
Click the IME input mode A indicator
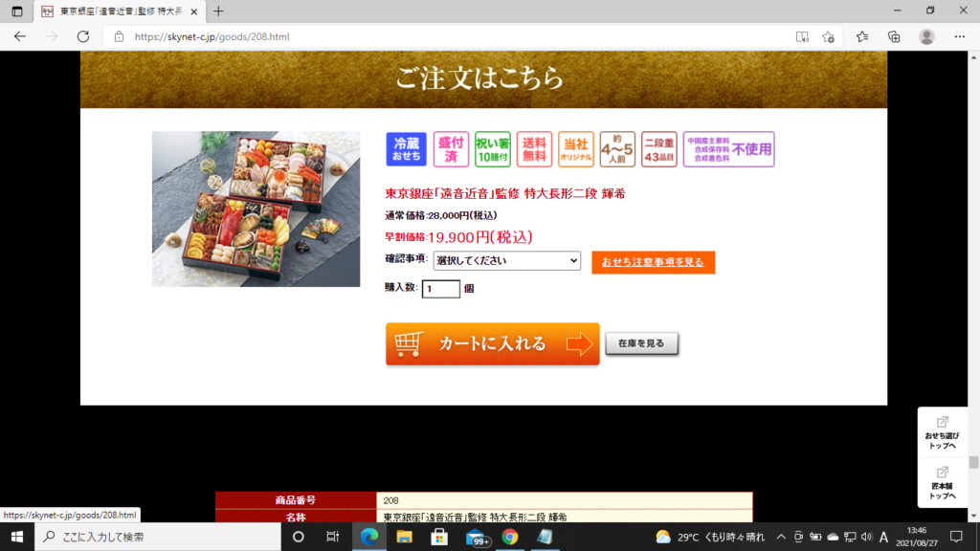(883, 537)
